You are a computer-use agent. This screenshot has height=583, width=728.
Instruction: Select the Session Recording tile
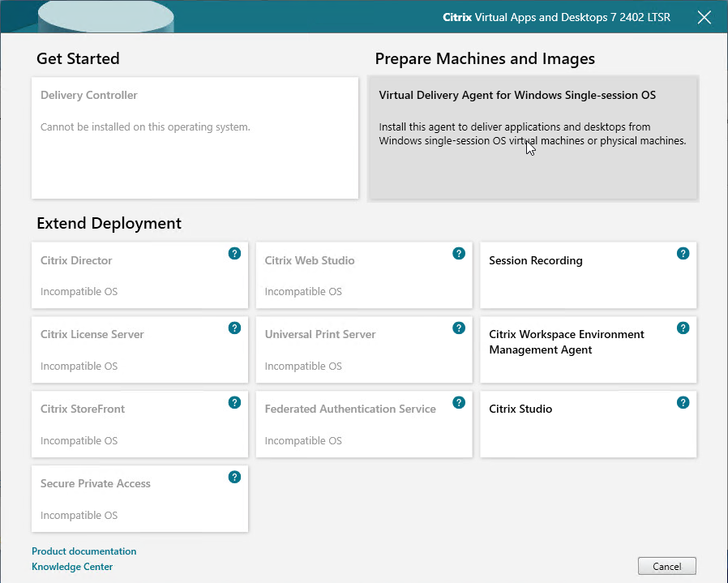pyautogui.click(x=589, y=275)
